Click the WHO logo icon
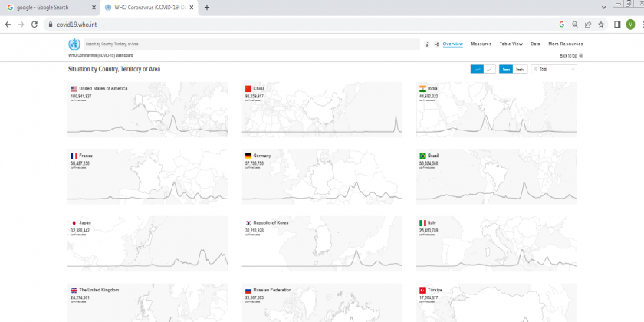644x322 pixels. click(74, 44)
